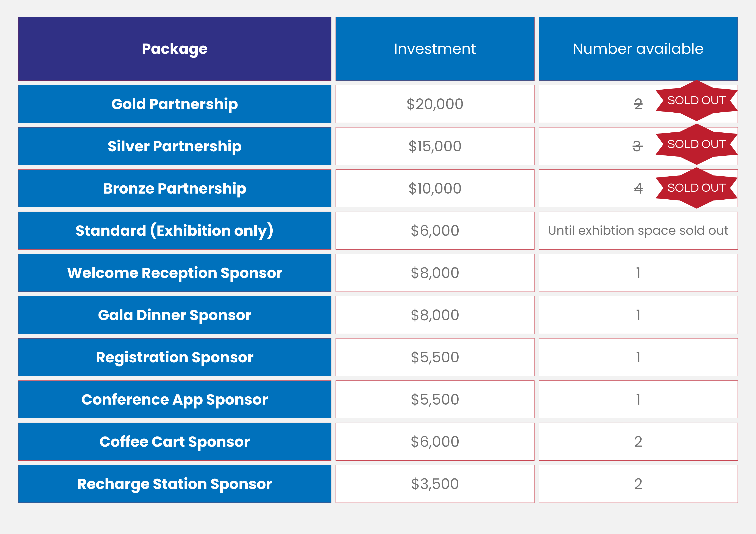Click the Gold Partnership SOLD OUT badge
The image size is (756, 534).
pos(696,101)
